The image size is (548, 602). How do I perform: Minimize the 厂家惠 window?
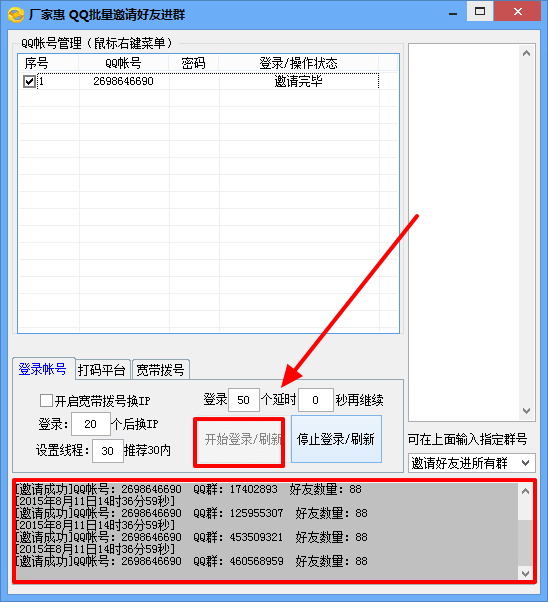pos(453,13)
